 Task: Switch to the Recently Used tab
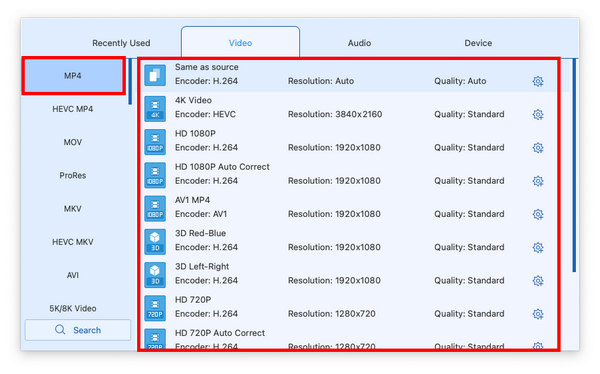[x=121, y=43]
